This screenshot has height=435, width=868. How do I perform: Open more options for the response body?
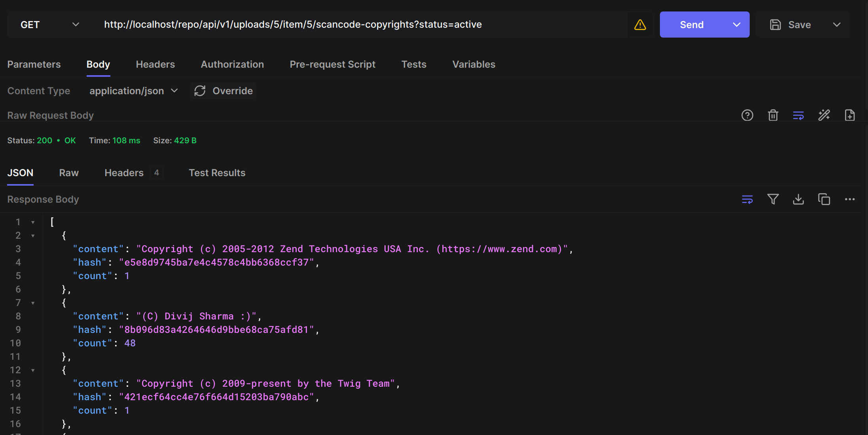click(x=850, y=199)
